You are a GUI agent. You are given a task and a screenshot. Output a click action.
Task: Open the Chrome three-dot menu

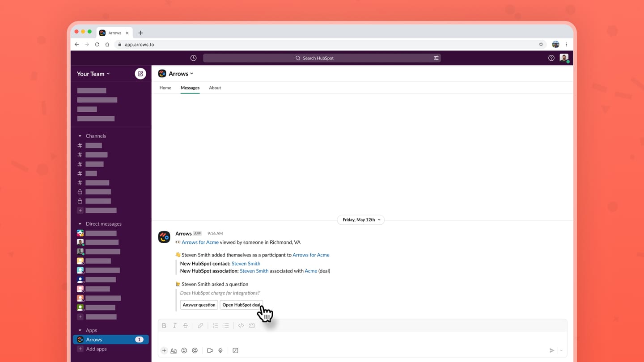click(x=566, y=45)
